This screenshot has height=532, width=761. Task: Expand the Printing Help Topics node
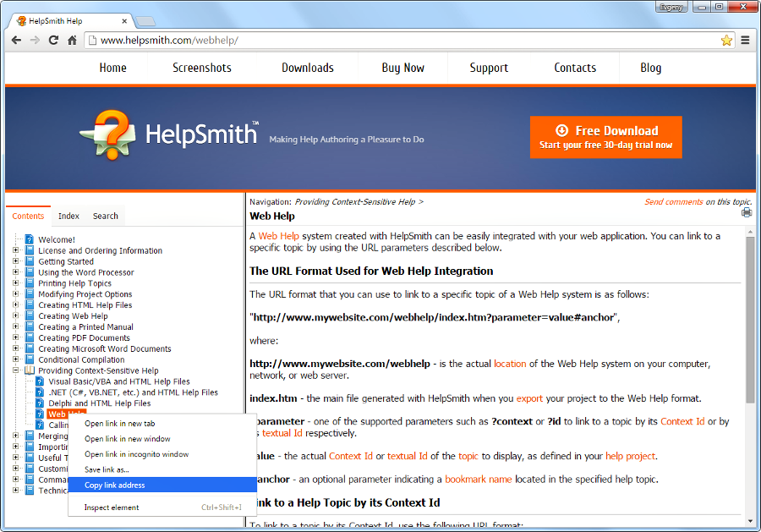click(x=15, y=283)
